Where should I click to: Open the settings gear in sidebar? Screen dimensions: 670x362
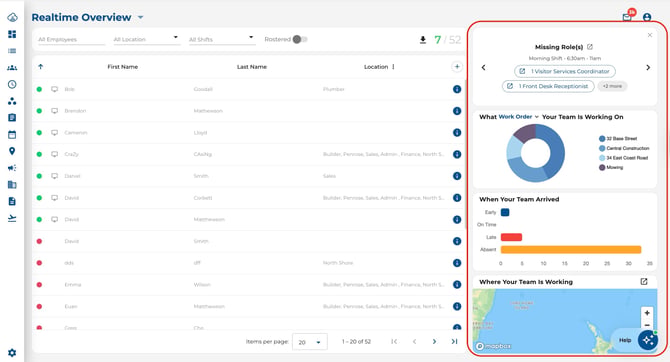12,353
